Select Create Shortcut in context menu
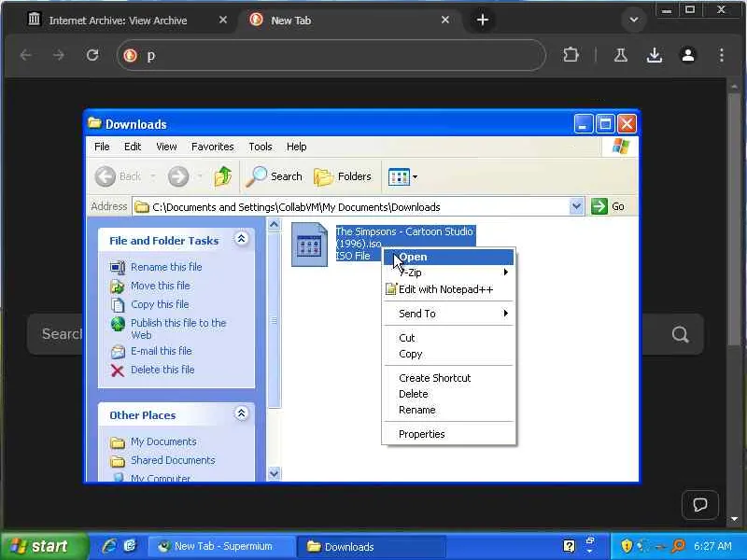 (x=449, y=378)
